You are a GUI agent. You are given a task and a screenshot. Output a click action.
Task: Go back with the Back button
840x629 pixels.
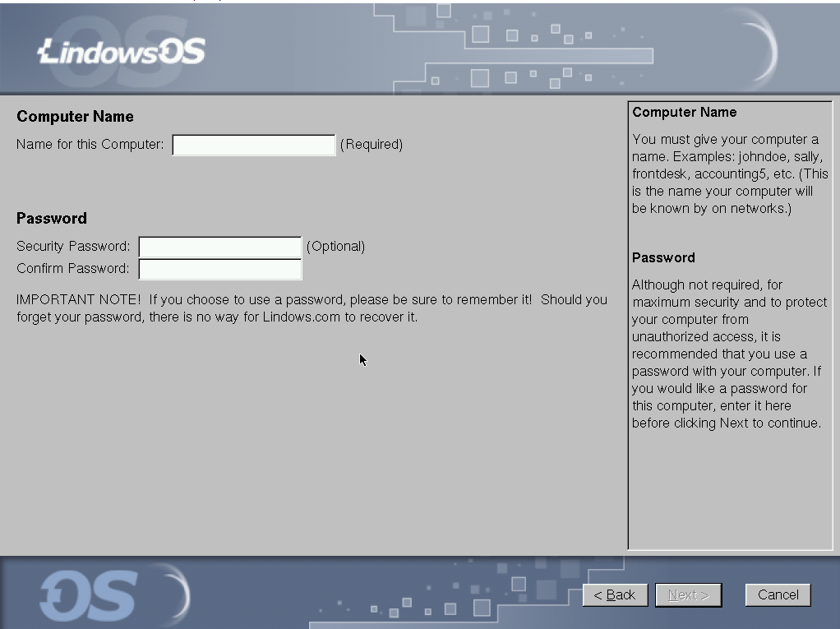coord(615,595)
